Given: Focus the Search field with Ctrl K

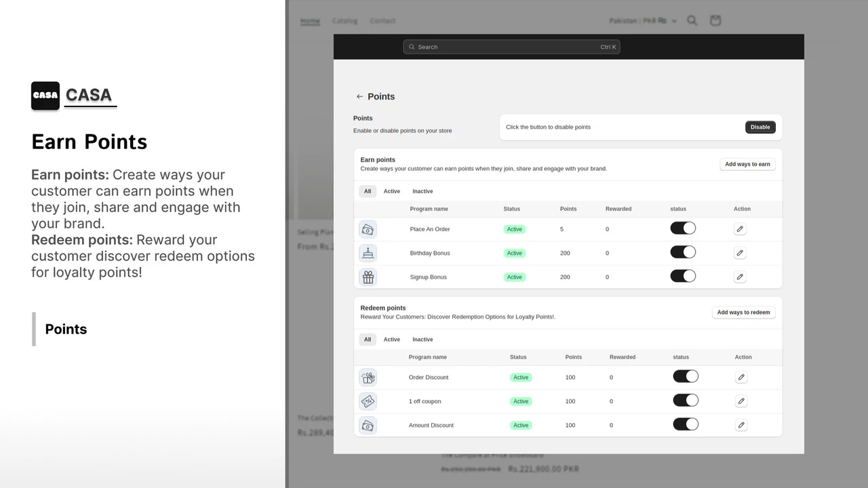Looking at the screenshot, I should (x=511, y=47).
